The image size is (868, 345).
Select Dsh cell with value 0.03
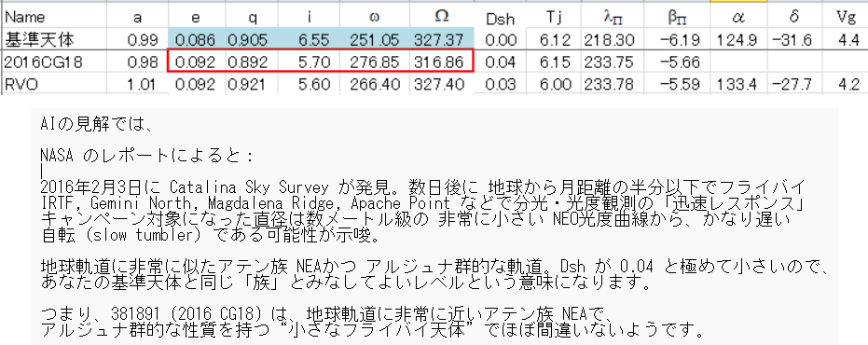coord(501,84)
